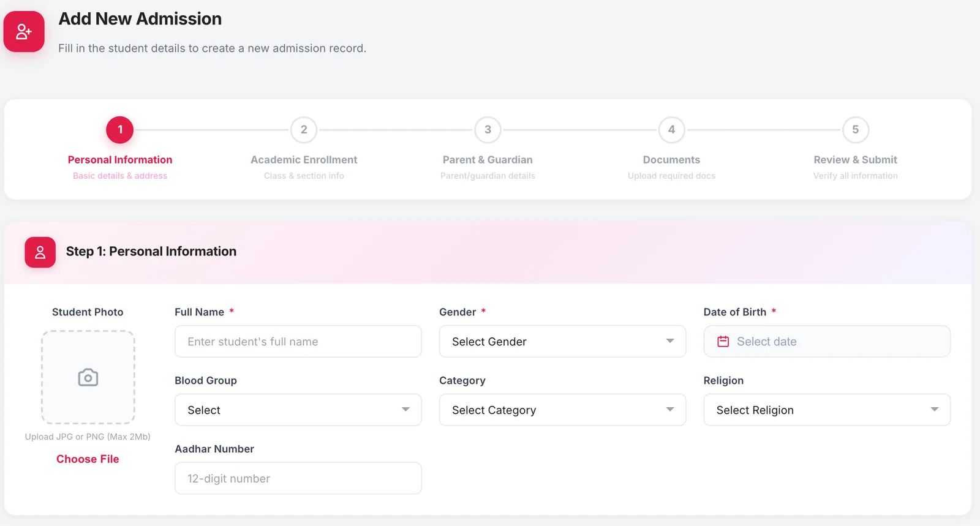
Task: Click the 'Class & section info' subtitle
Action: coord(304,176)
